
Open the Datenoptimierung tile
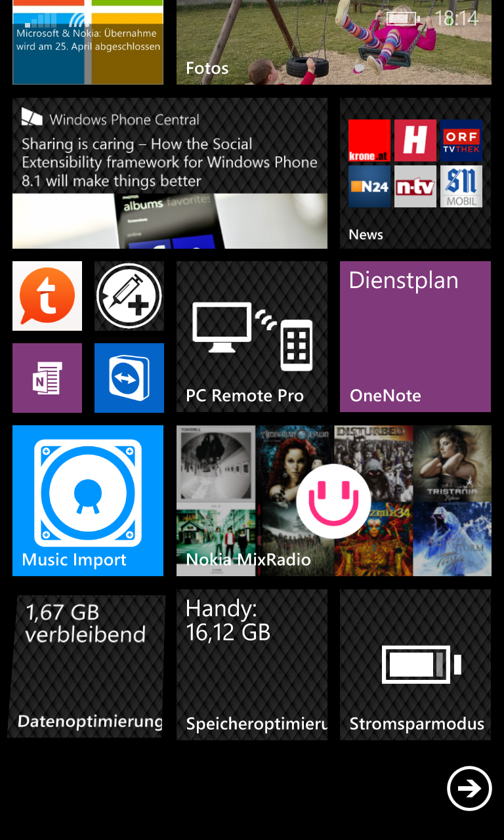pos(87,665)
